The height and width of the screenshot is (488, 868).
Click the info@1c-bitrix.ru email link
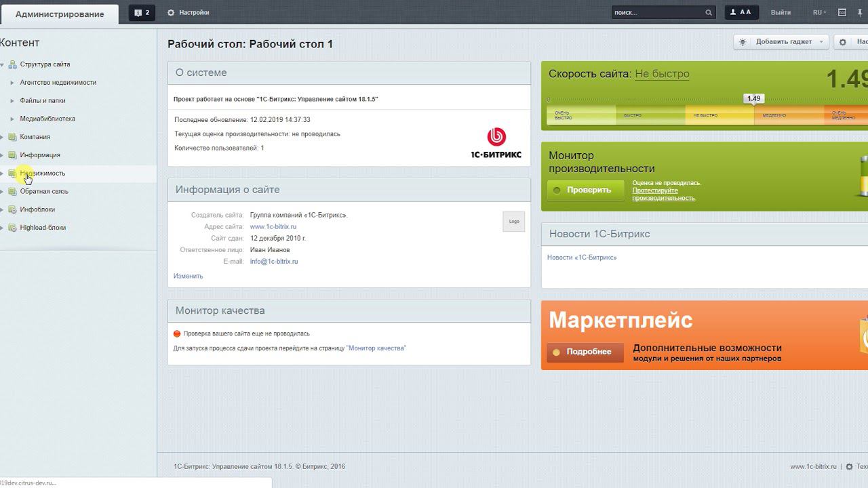point(274,262)
